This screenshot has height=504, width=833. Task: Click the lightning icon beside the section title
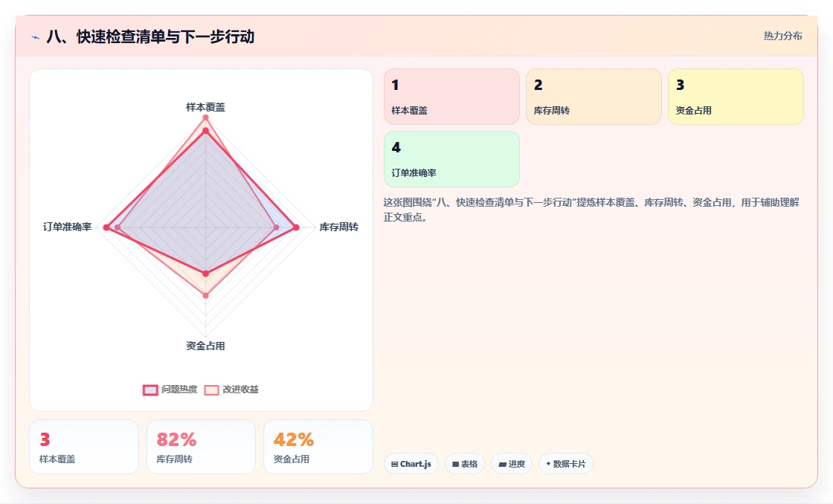(36, 37)
